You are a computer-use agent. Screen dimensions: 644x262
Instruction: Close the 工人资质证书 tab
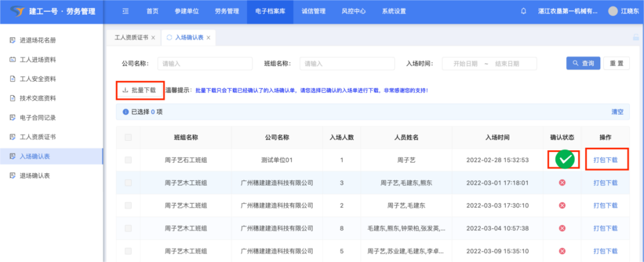[x=154, y=38]
